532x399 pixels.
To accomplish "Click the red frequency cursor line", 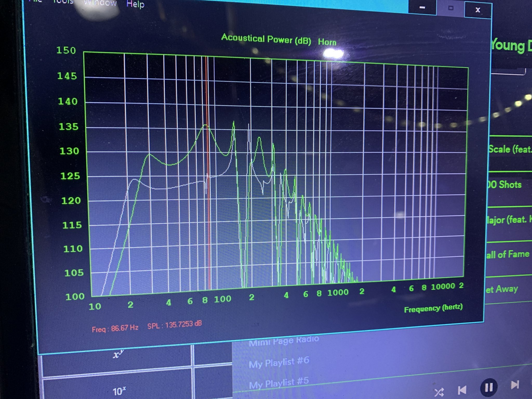I will pyautogui.click(x=208, y=173).
